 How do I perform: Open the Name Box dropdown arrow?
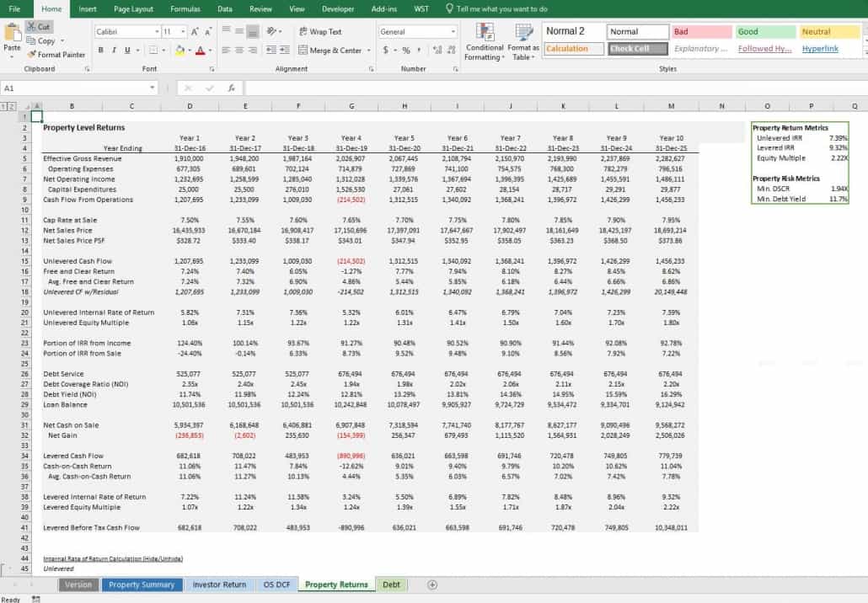[x=152, y=88]
